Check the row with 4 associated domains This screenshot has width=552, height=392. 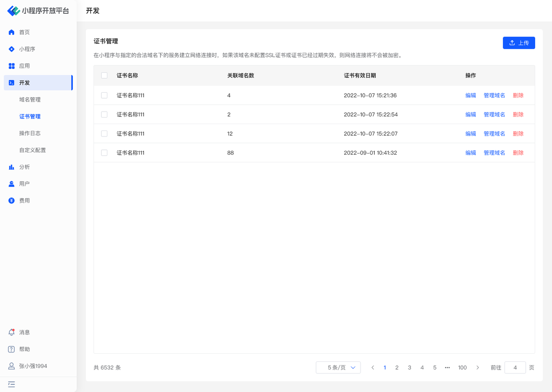(x=104, y=96)
